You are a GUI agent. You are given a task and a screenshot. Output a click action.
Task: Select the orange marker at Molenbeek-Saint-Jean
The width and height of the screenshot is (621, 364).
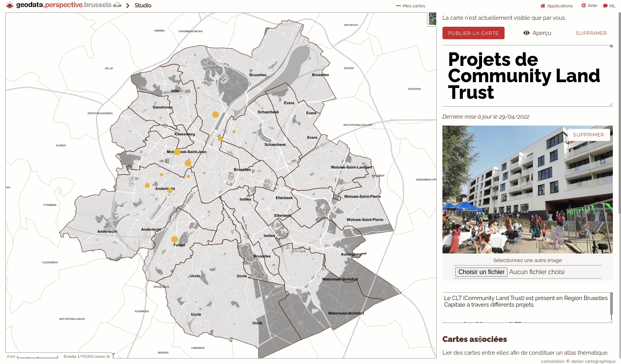click(x=177, y=152)
